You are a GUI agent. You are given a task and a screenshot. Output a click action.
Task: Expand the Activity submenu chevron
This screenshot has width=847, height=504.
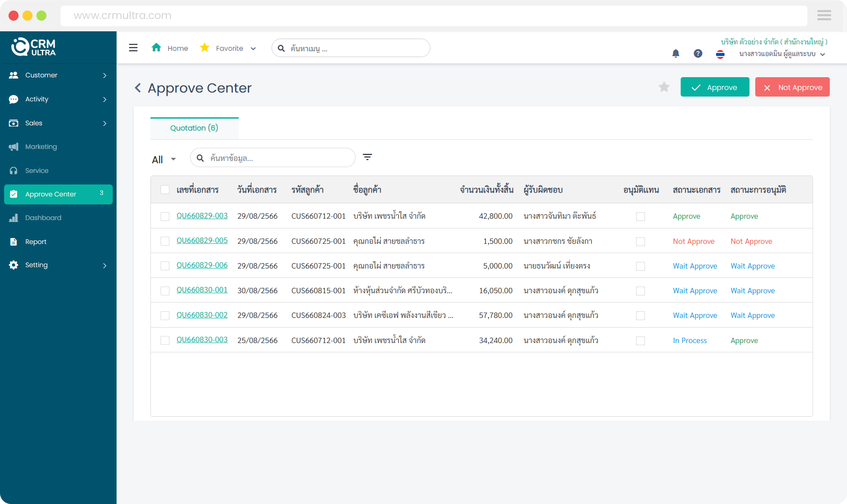[105, 99]
